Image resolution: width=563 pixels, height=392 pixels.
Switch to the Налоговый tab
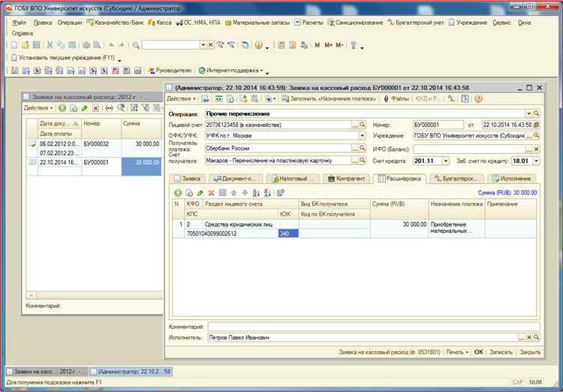coord(293,178)
